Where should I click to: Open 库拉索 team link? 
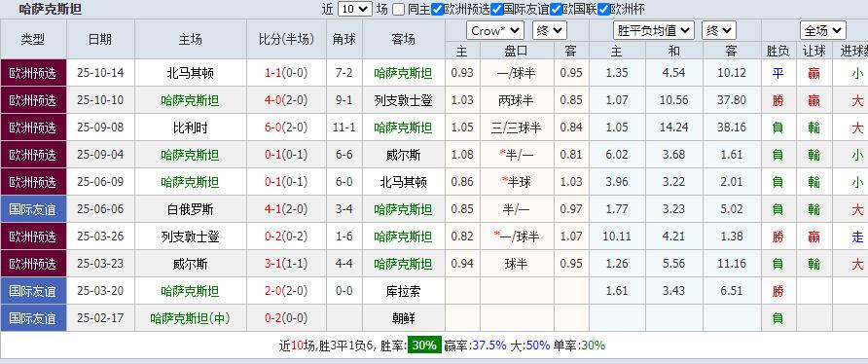(403, 291)
